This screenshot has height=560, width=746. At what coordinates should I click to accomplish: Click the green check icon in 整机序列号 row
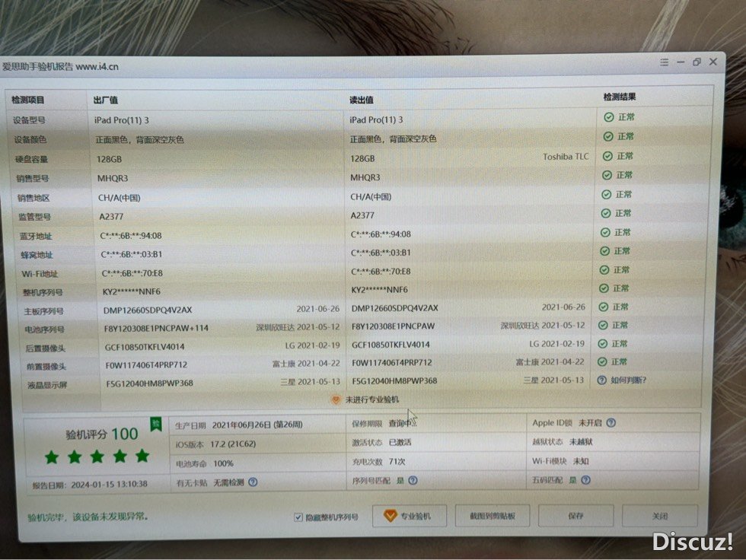tap(604, 288)
